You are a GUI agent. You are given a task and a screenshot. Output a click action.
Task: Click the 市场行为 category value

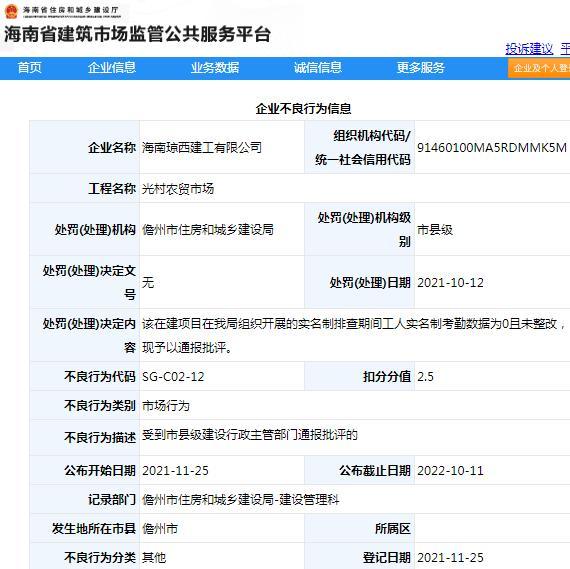[x=166, y=406]
